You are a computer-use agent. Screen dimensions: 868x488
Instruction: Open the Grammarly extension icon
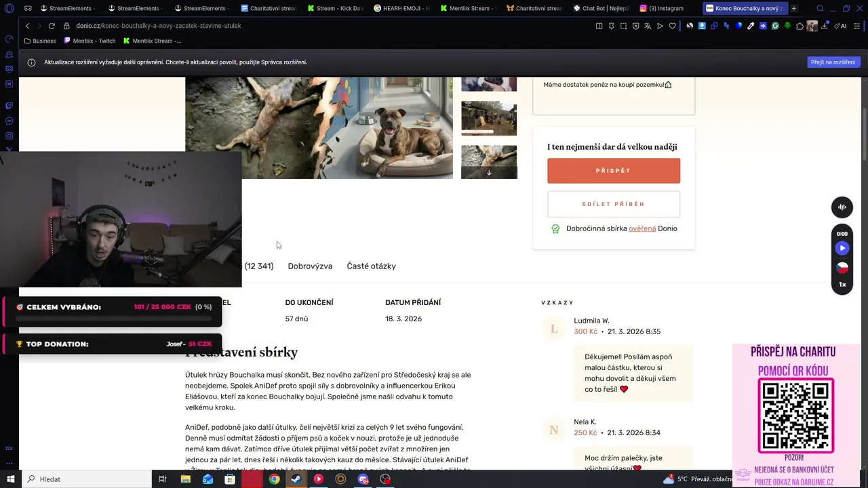[x=775, y=26]
